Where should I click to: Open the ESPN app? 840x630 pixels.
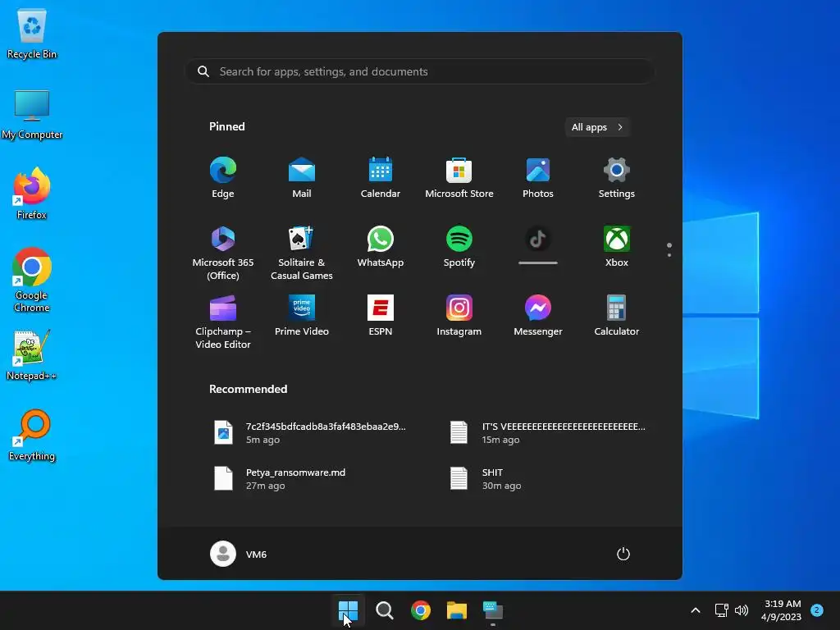pyautogui.click(x=381, y=316)
